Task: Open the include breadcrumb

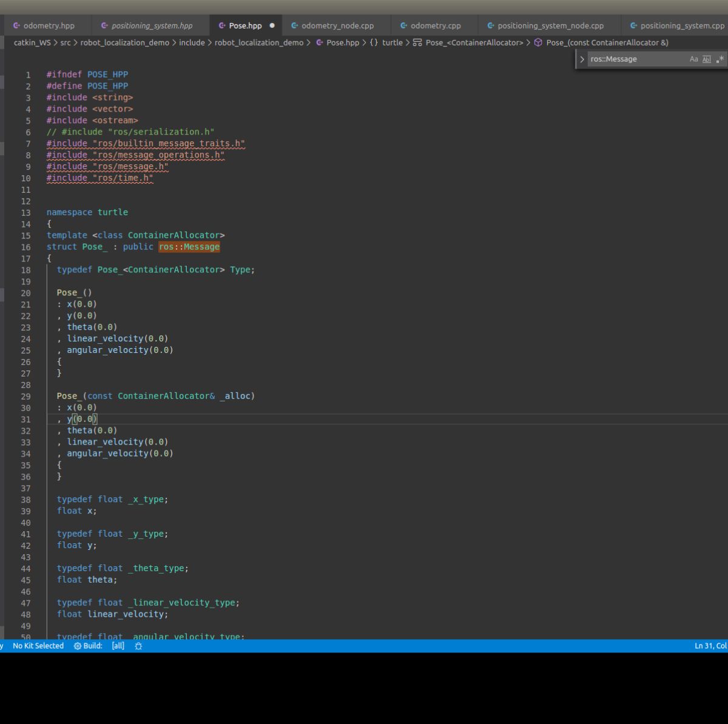Action: pos(192,42)
